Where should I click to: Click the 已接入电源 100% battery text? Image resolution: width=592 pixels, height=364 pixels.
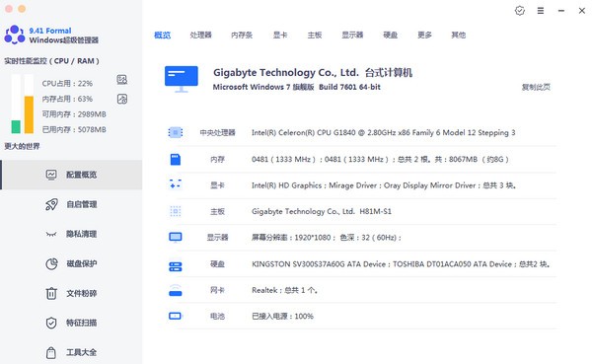pos(282,316)
